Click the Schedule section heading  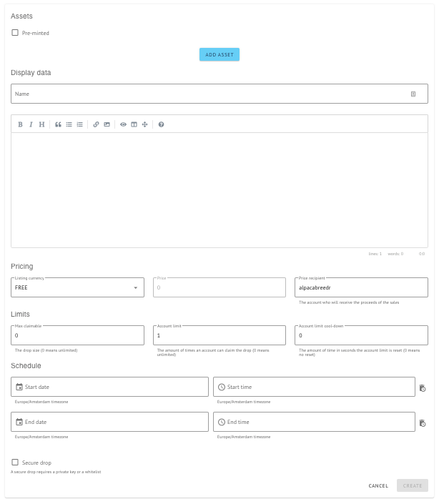point(26,365)
